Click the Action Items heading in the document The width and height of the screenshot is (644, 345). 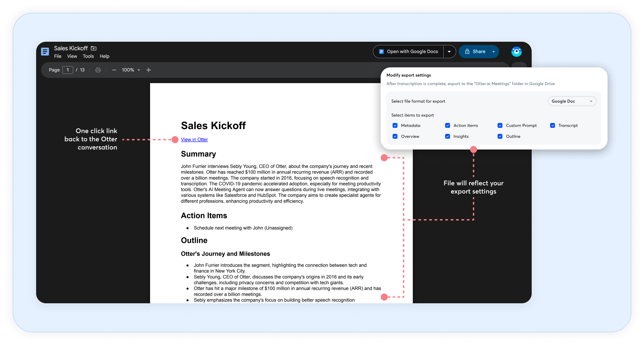pyautogui.click(x=204, y=216)
